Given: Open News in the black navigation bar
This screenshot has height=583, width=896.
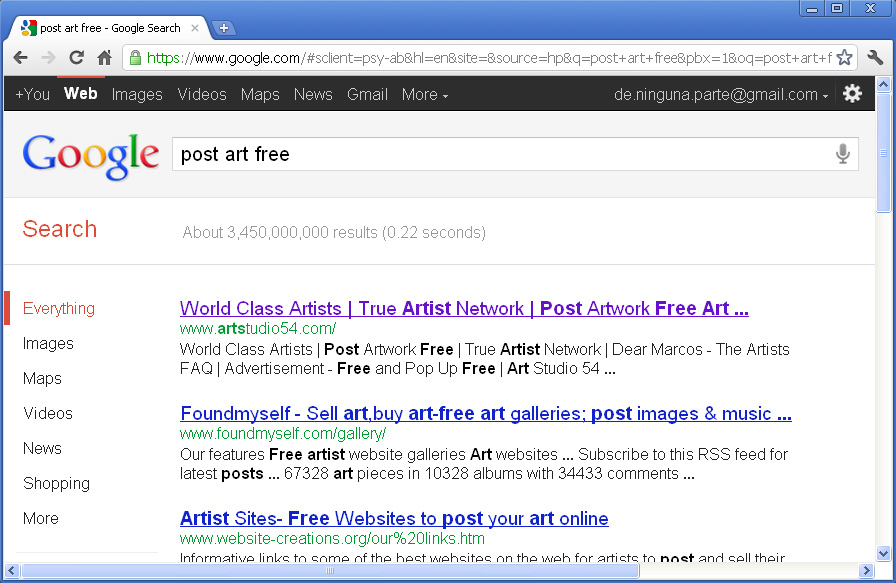Looking at the screenshot, I should pos(313,94).
